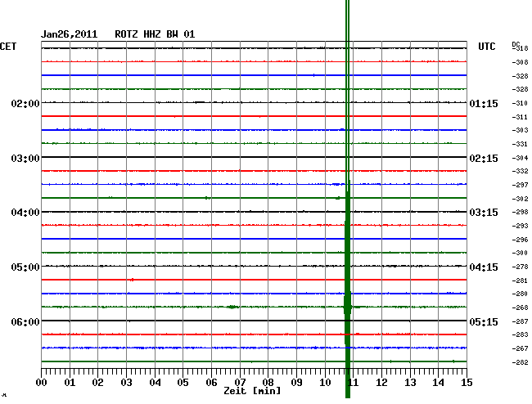
Task: Click the DC offset value -300
Action: coord(520,253)
